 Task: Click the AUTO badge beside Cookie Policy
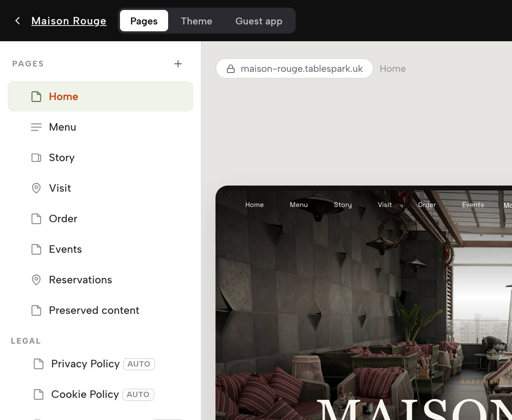click(138, 394)
